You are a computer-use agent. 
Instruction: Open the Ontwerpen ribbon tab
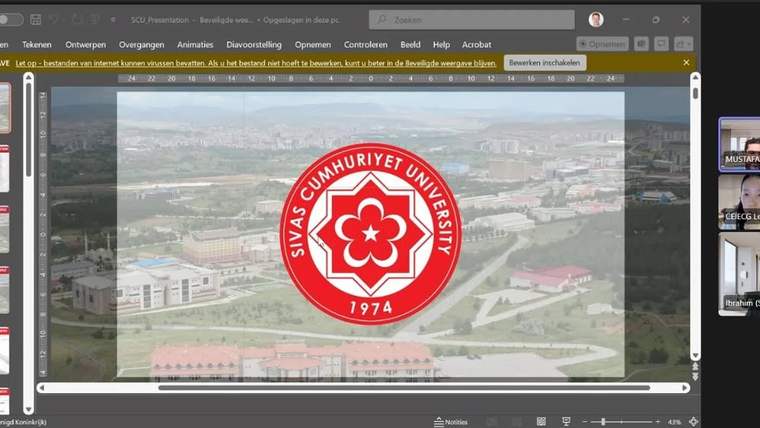[x=85, y=45]
